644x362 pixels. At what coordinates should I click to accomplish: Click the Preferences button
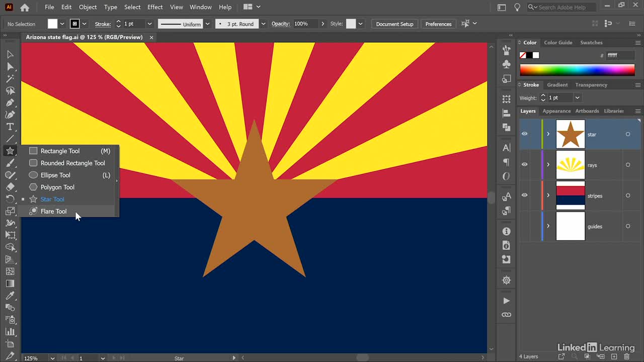point(438,24)
